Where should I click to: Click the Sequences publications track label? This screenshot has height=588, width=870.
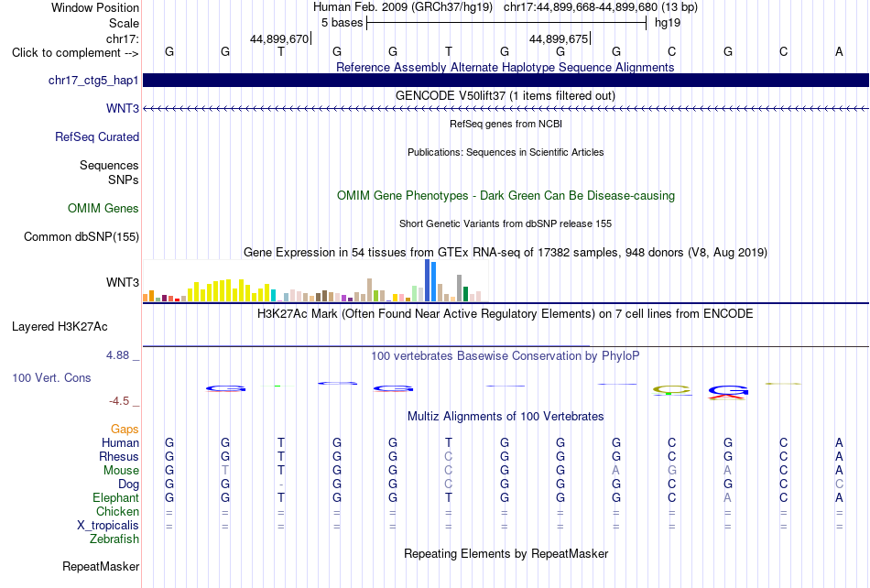coord(109,165)
